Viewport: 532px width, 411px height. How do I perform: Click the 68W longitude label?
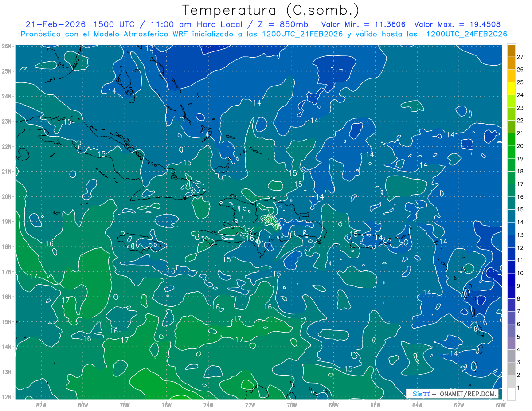(333, 405)
